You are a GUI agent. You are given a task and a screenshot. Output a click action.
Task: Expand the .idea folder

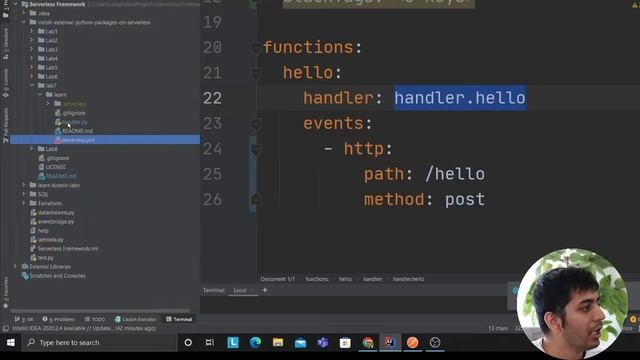pos(24,13)
